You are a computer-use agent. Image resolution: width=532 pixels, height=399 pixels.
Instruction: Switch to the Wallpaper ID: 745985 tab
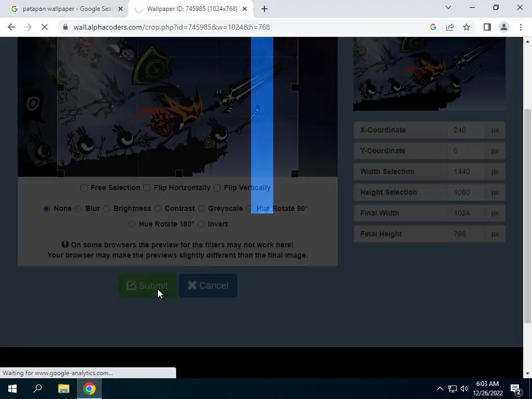191,9
